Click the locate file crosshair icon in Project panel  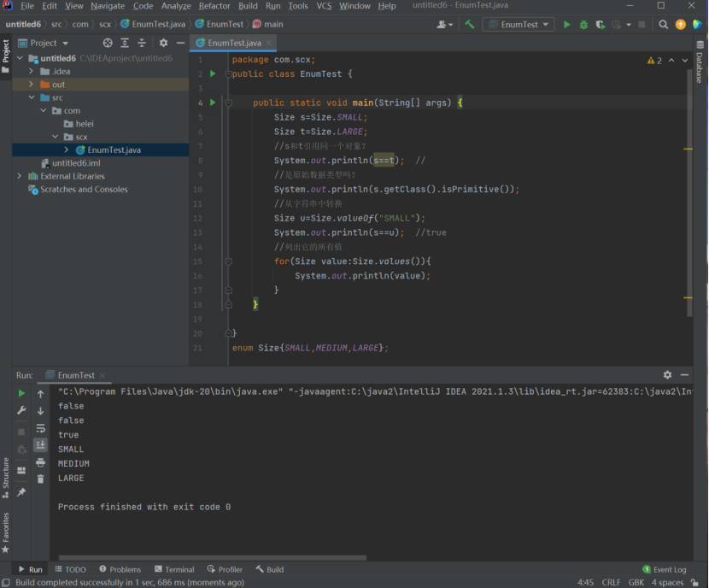pyautogui.click(x=108, y=43)
